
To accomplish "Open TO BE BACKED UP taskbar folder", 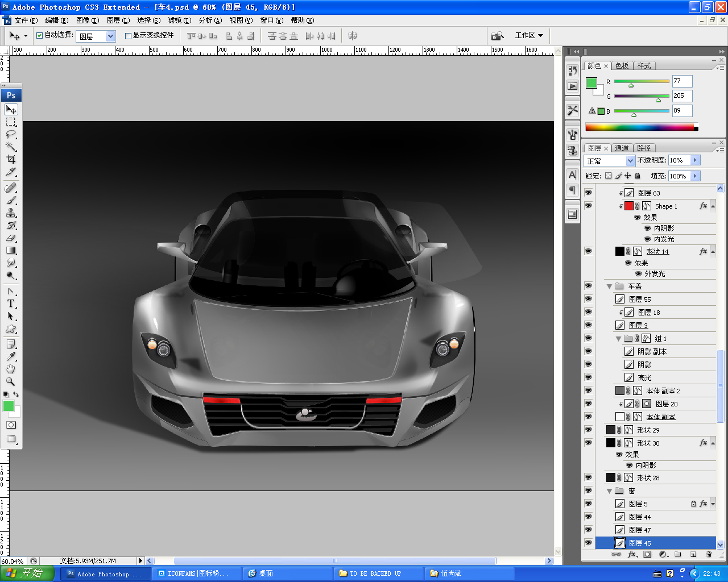I will tap(378, 573).
